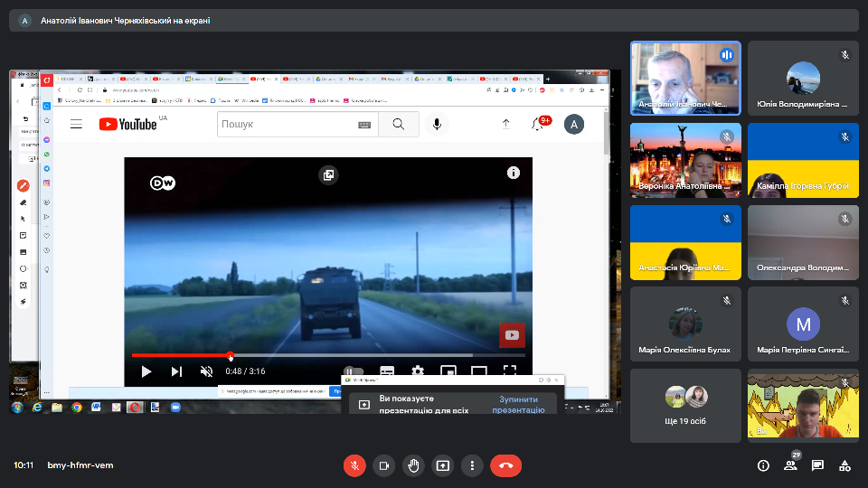Click Зупинити презентацію link
The image size is (868, 488).
point(518,404)
